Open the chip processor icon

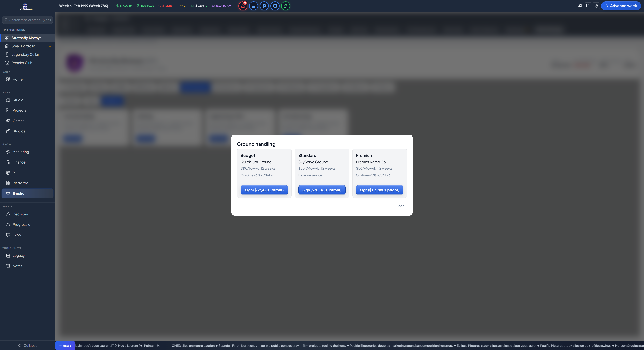point(264,6)
